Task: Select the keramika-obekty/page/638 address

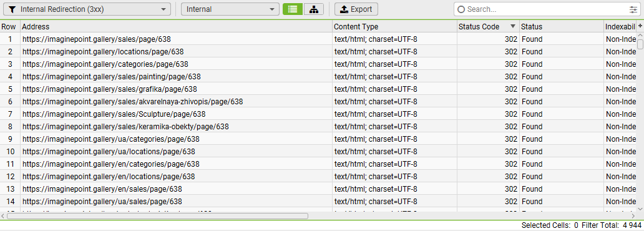Action: click(x=125, y=127)
